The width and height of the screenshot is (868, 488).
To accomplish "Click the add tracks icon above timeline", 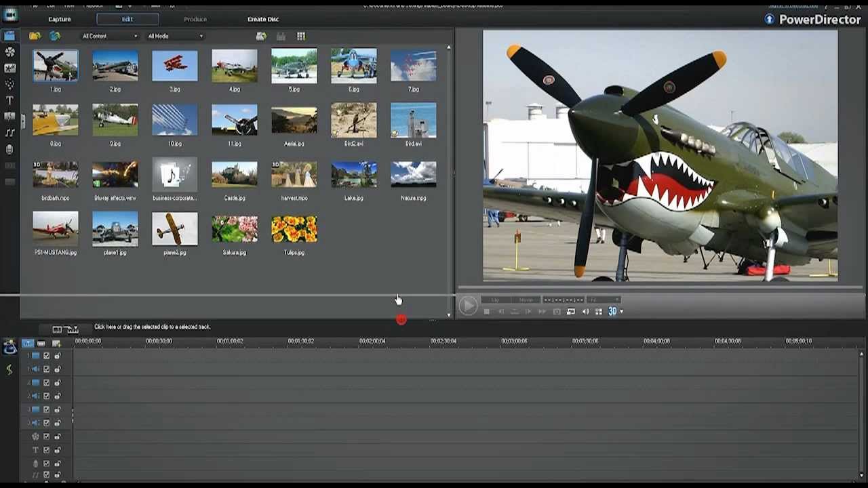I will 56,344.
